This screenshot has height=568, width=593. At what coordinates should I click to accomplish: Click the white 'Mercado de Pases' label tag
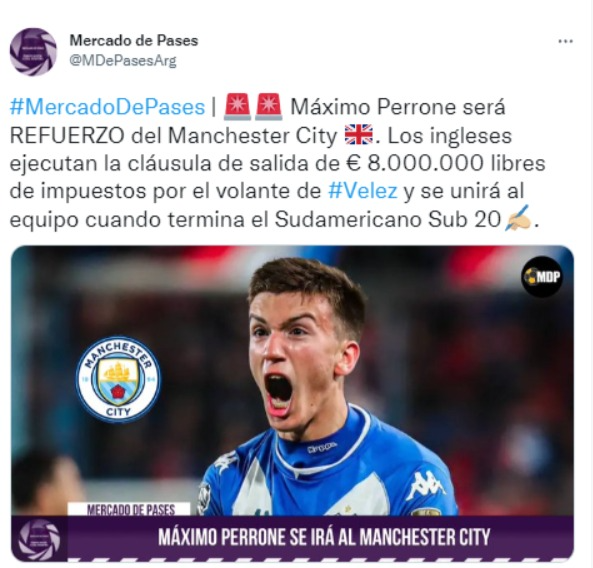(129, 509)
